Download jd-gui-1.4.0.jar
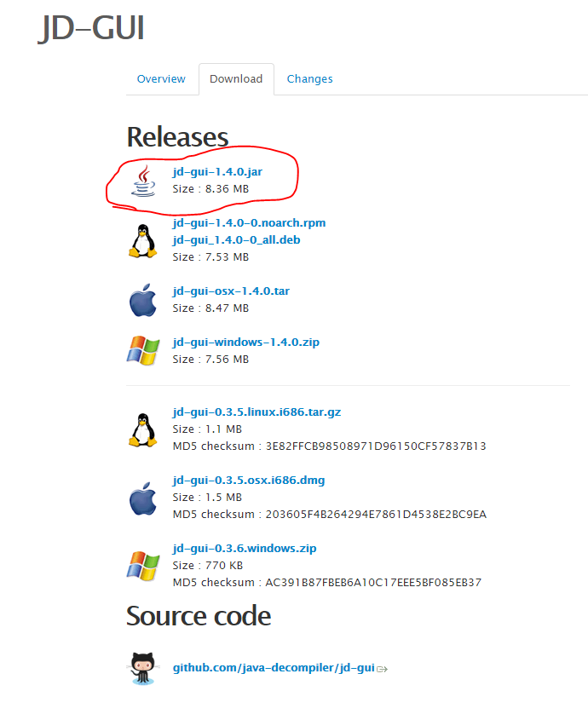Image resolution: width=588 pixels, height=714 pixels. 217,171
